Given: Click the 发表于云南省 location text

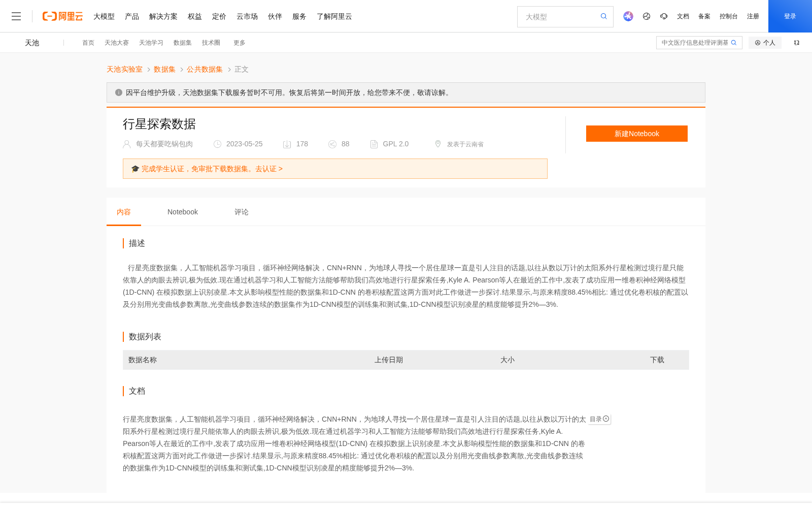Looking at the screenshot, I should pos(465,144).
